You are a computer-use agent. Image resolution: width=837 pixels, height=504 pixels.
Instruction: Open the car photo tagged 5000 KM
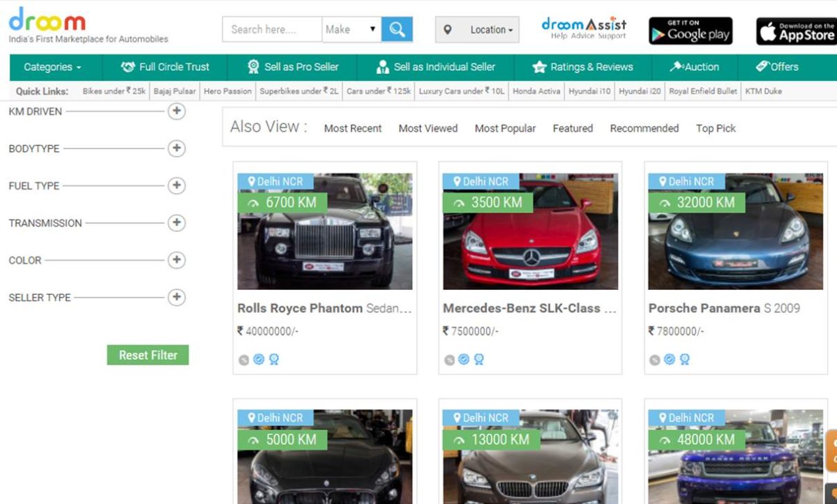point(325,457)
